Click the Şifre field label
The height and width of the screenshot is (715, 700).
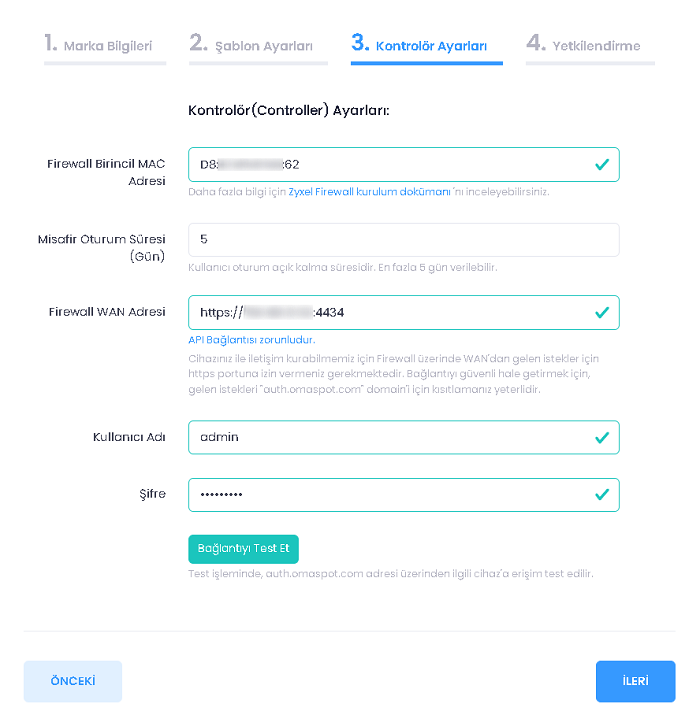[x=152, y=494]
